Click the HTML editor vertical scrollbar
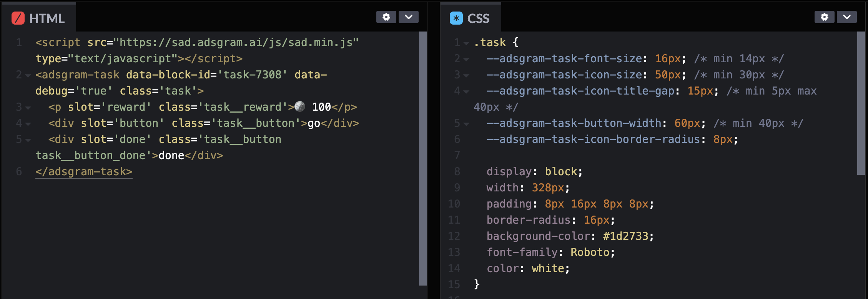868x299 pixels. pyautogui.click(x=422, y=158)
